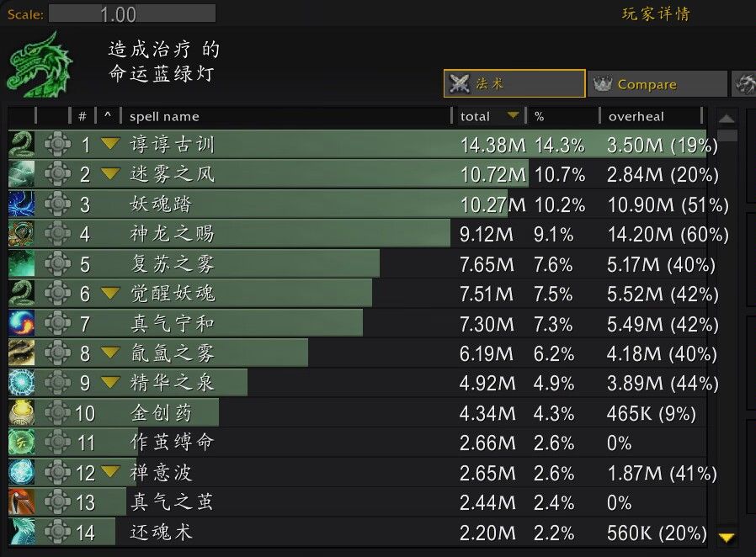The image size is (756, 557).
Task: Click the 妖魂踏 spell icon
Action: 21,204
